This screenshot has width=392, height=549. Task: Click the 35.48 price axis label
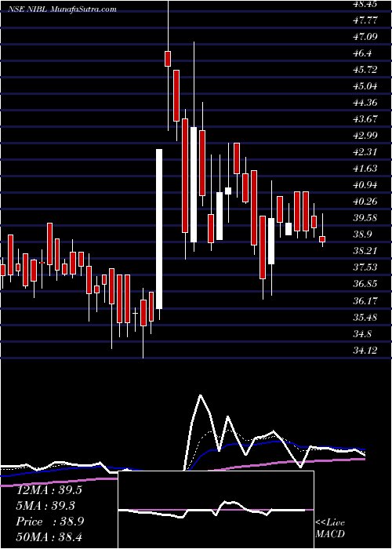tap(365, 317)
